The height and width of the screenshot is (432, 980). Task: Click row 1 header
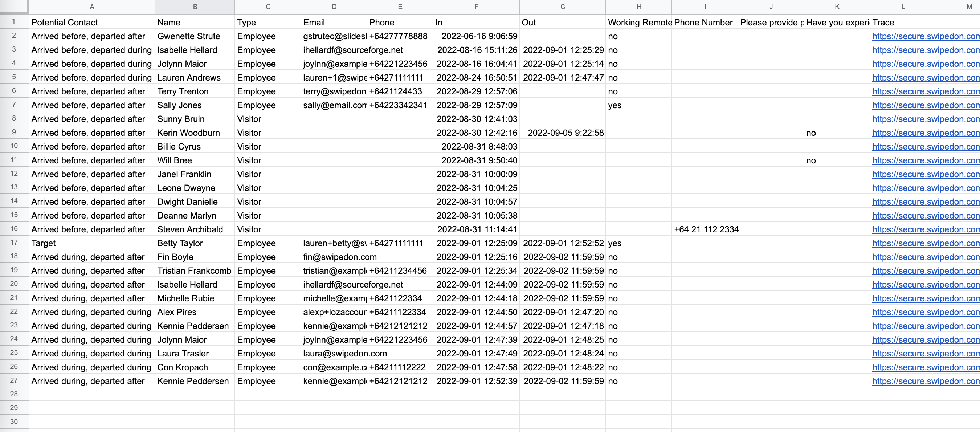pos(14,22)
